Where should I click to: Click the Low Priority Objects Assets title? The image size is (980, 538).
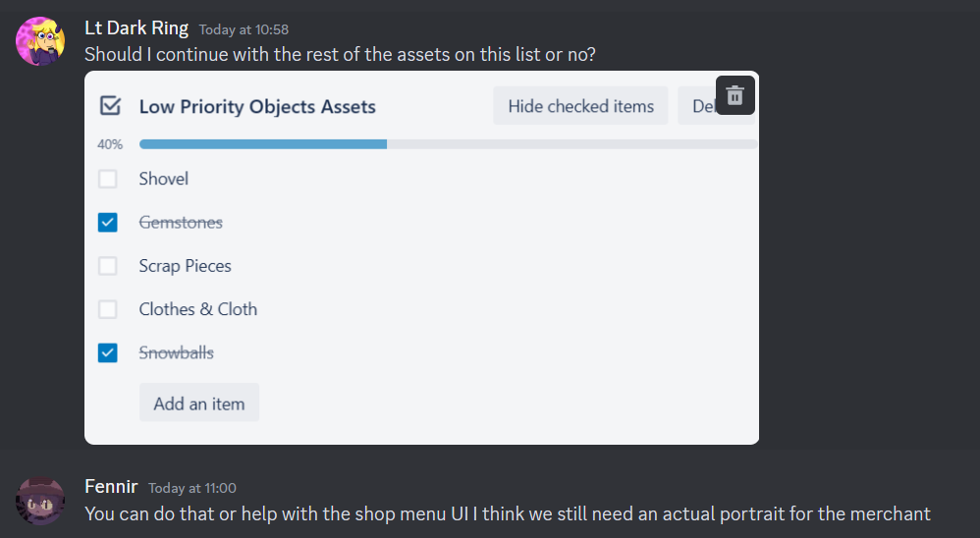coord(257,107)
